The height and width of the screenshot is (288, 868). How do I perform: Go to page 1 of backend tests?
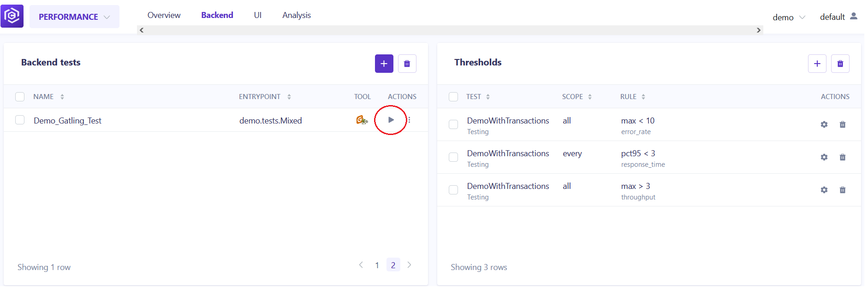[377, 265]
